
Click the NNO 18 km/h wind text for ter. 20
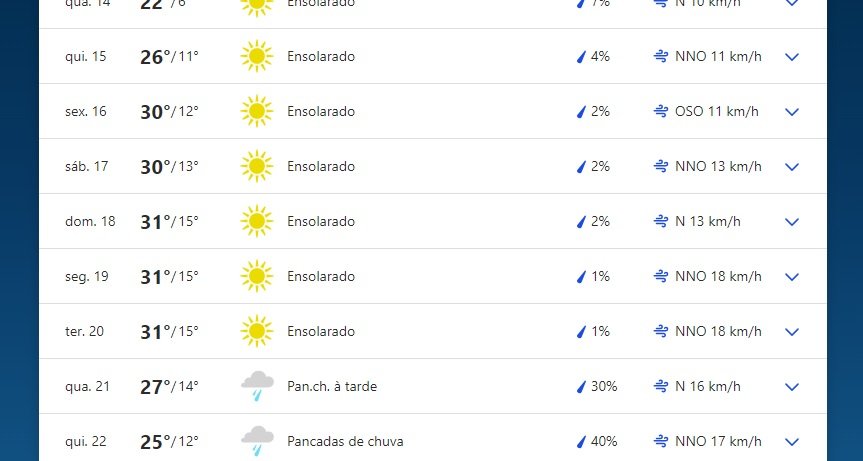pos(718,331)
